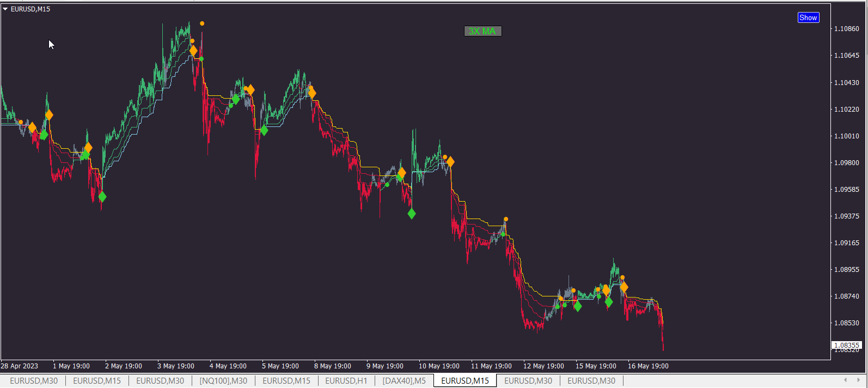Switch to the EURUSD,H1 tab
Viewport: 868px width, 388px height.
(346, 381)
